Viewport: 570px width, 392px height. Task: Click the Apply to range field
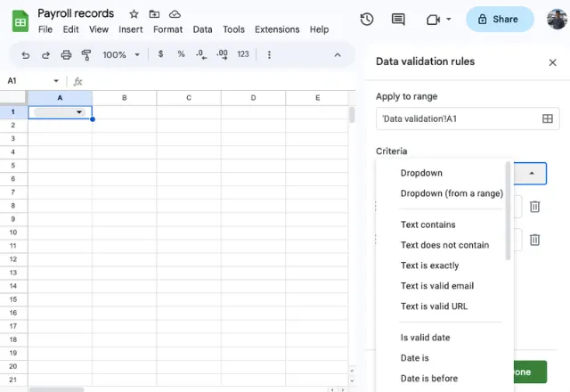[456, 118]
